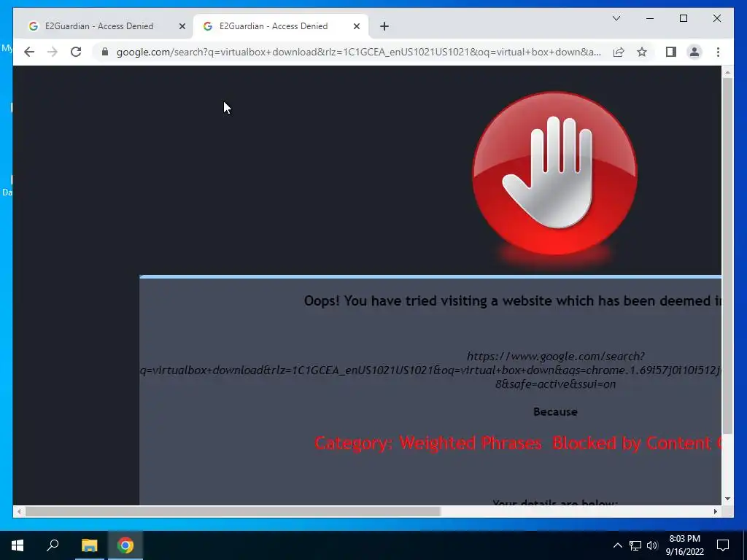
Task: Open a new tab with the plus button
Action: tap(384, 27)
